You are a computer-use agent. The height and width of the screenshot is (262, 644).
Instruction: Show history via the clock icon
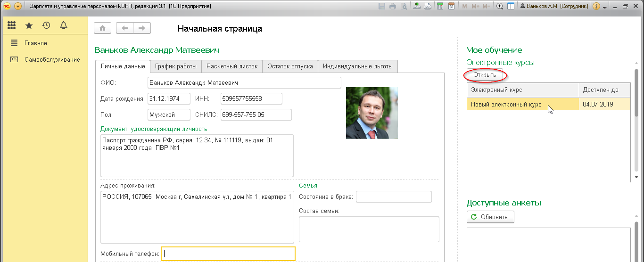46,26
